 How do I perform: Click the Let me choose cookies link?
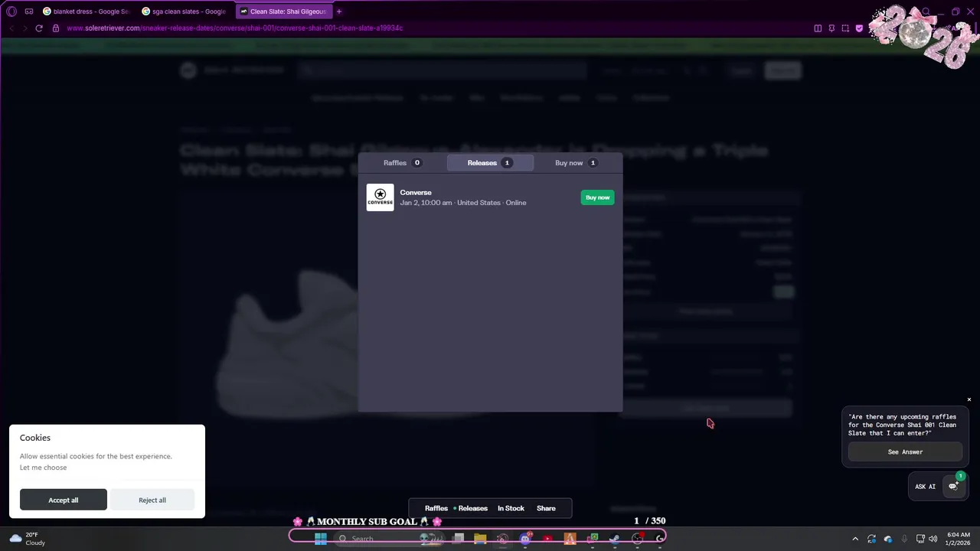pos(43,468)
